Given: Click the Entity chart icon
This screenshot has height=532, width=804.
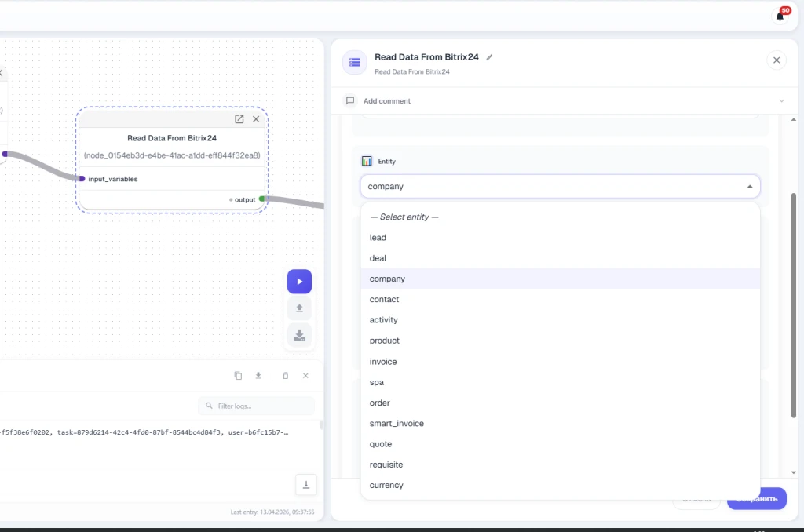Looking at the screenshot, I should (367, 162).
